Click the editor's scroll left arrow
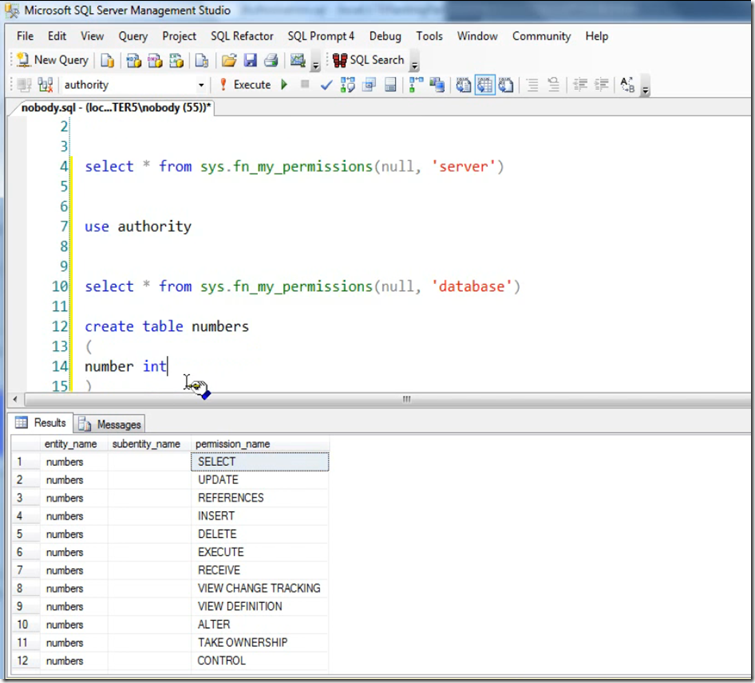 point(15,399)
